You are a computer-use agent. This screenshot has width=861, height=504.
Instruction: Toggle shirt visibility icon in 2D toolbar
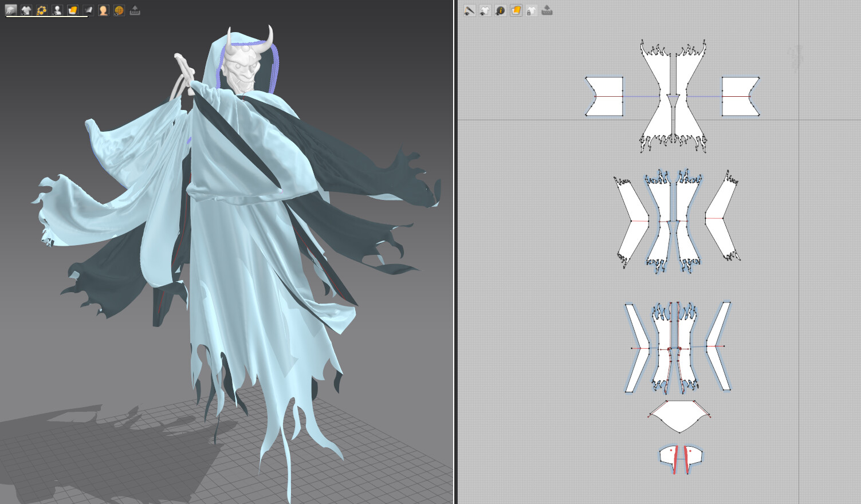[485, 10]
